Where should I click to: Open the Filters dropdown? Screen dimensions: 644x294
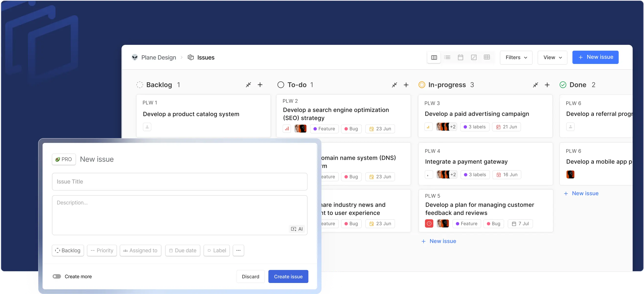(x=516, y=58)
